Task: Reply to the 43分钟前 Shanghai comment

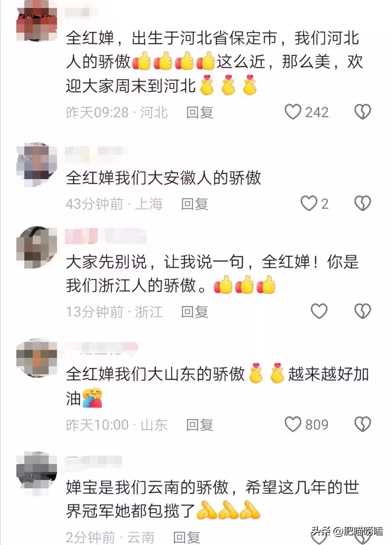Action: [195, 204]
